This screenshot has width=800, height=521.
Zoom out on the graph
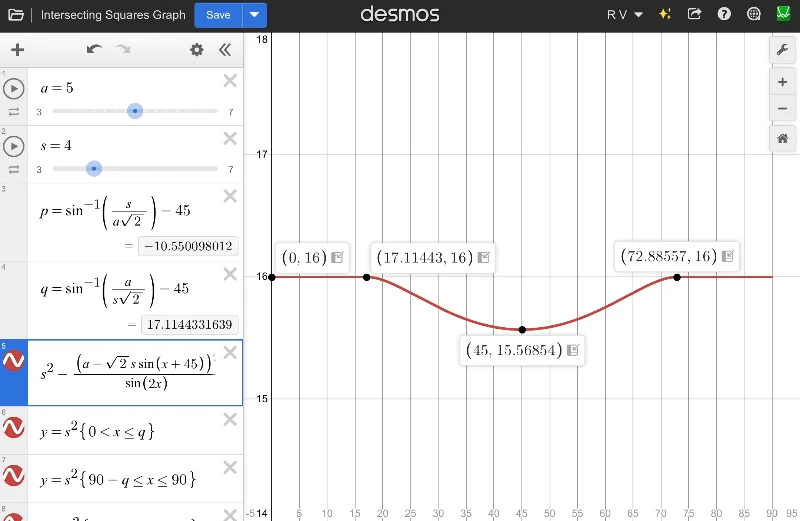tap(782, 109)
